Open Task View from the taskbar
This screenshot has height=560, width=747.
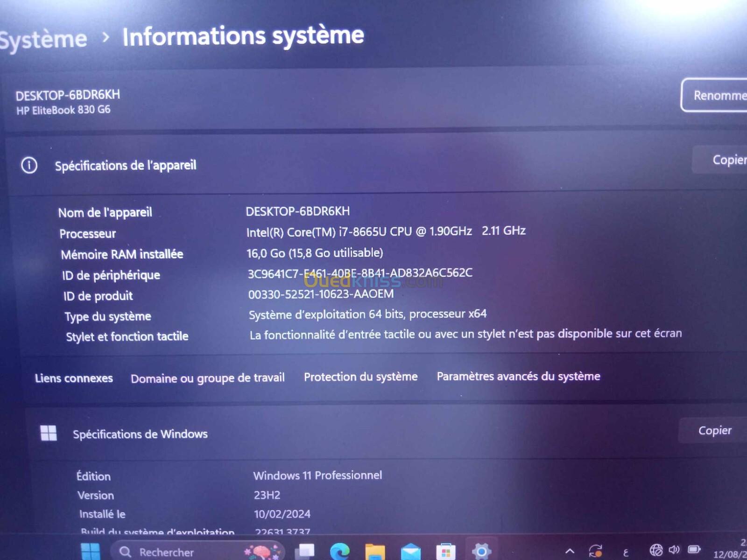305,552
